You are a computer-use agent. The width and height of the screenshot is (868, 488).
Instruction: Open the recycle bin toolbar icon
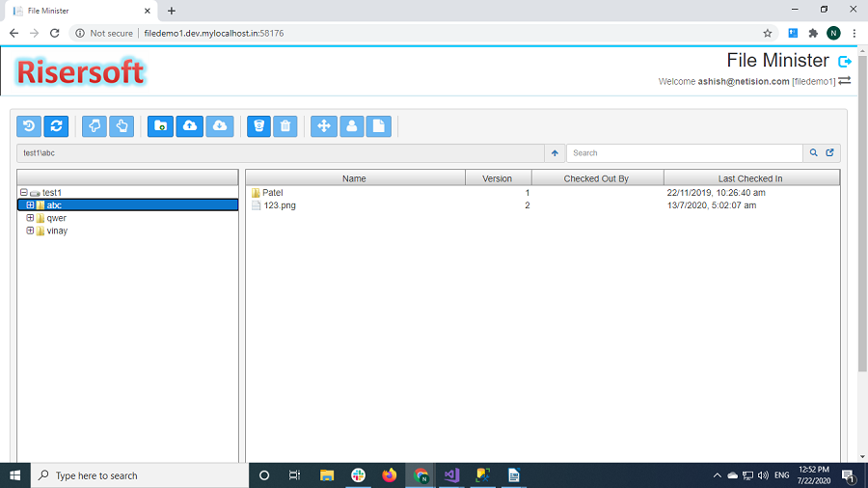258,126
